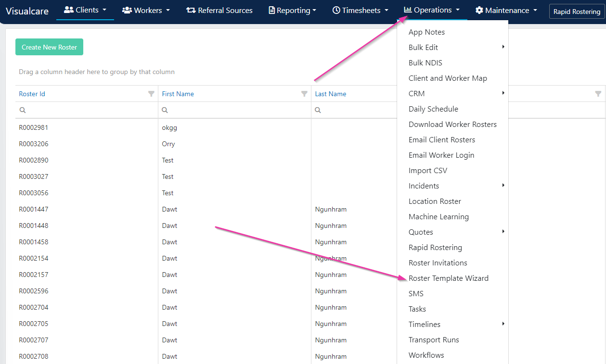Click roster id R0001448

[34, 226]
